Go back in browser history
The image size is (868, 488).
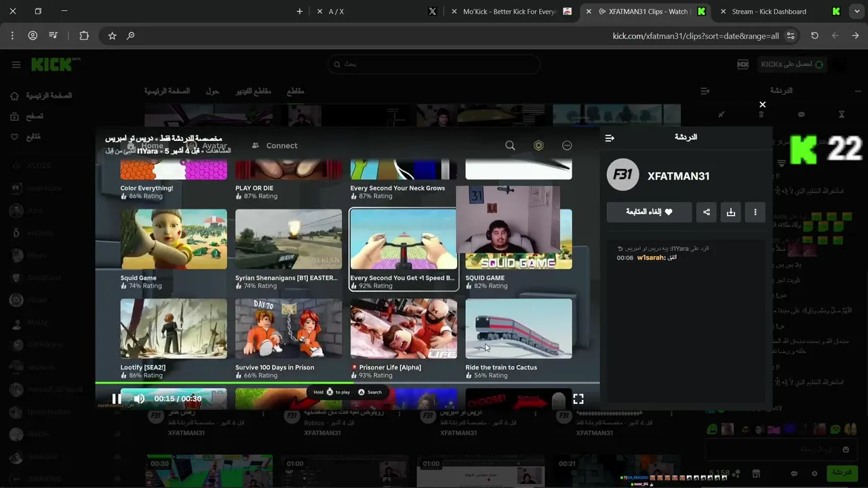[855, 36]
